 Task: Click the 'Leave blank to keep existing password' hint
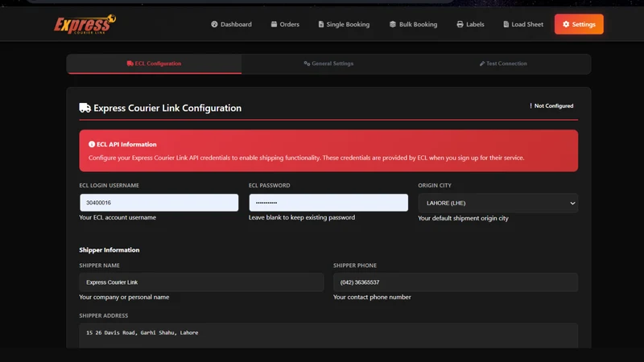click(302, 217)
